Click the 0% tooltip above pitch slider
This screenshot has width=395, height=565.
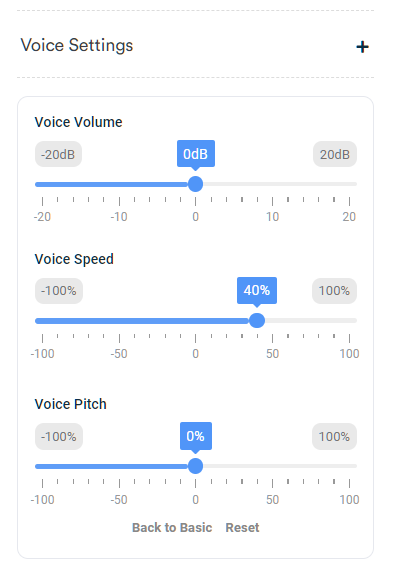coord(196,436)
